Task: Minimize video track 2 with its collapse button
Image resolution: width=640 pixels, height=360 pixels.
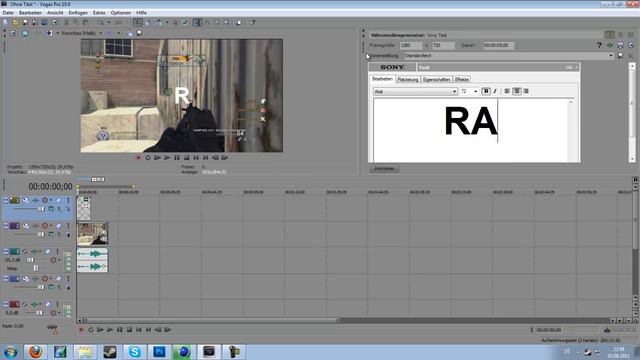Action: tap(5, 225)
